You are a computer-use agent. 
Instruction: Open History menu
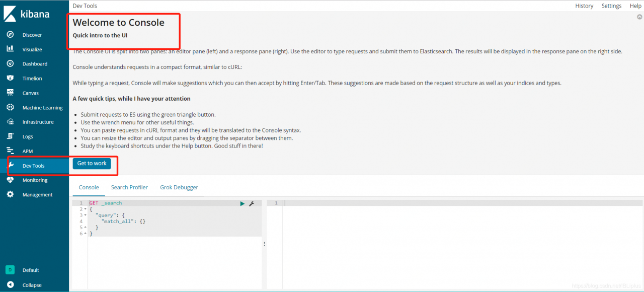click(584, 6)
